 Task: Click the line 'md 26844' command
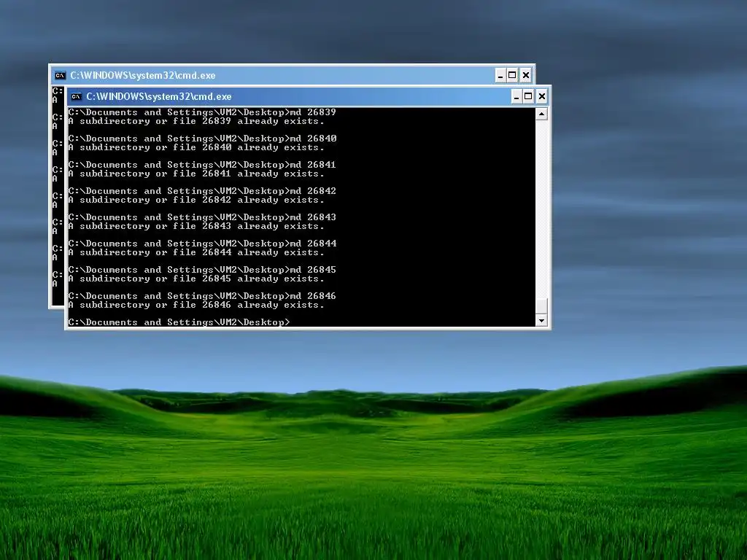202,244
